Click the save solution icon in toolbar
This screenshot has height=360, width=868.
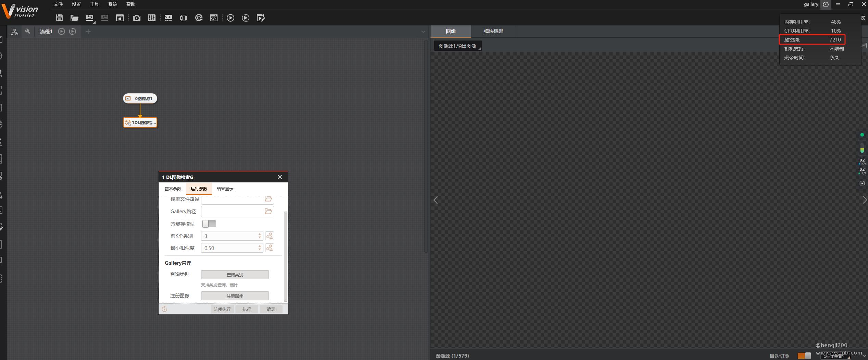pos(60,18)
